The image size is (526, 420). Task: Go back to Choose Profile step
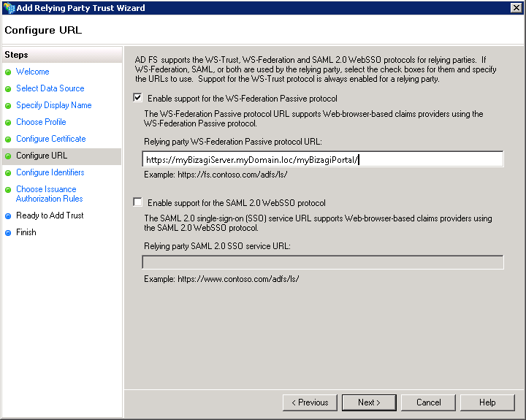coord(41,122)
